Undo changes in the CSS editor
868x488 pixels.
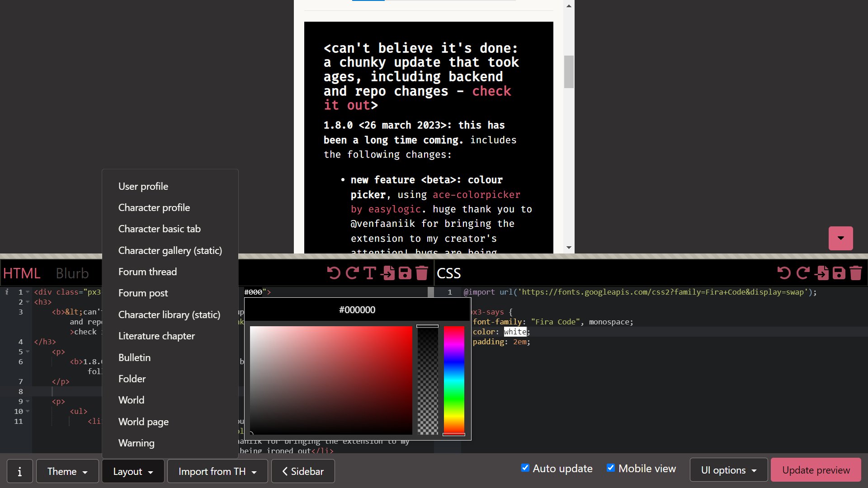(783, 273)
